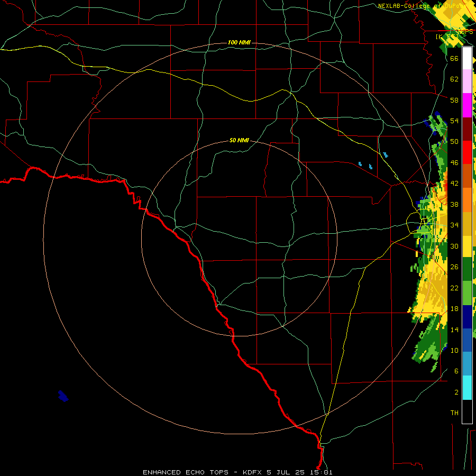The height and width of the screenshot is (476, 476).
Task: Click the "50 NMI" range ring label
Action: [x=239, y=140]
